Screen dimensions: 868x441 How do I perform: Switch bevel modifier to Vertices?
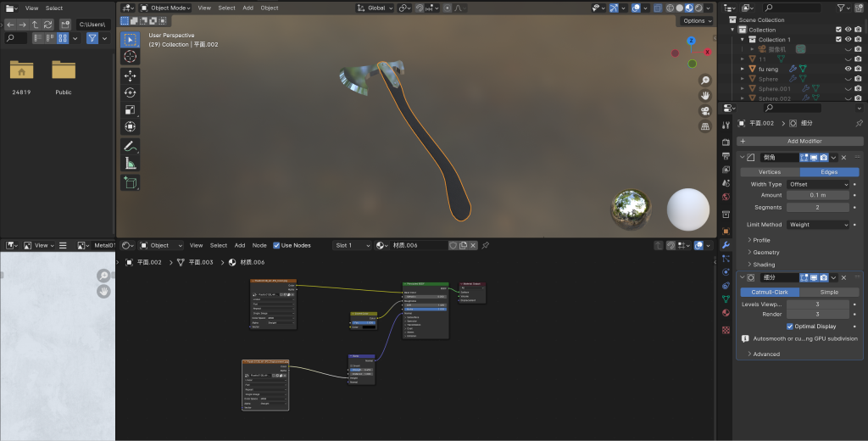pos(770,172)
